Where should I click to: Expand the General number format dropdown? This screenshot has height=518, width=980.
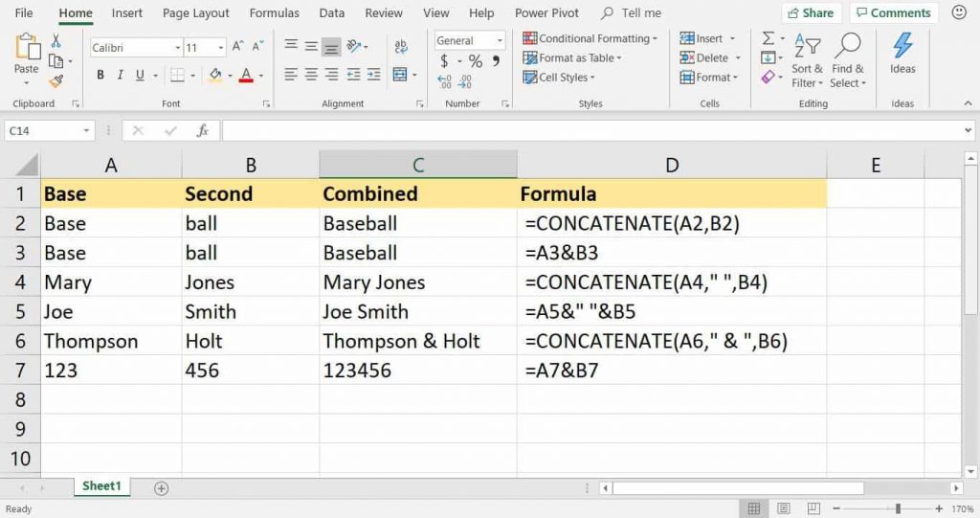tap(499, 40)
